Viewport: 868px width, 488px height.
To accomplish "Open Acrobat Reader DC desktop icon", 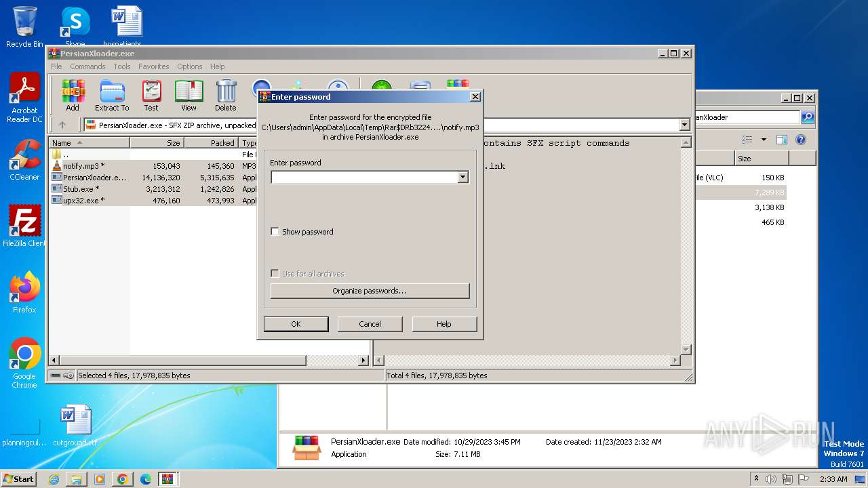I will [x=24, y=98].
